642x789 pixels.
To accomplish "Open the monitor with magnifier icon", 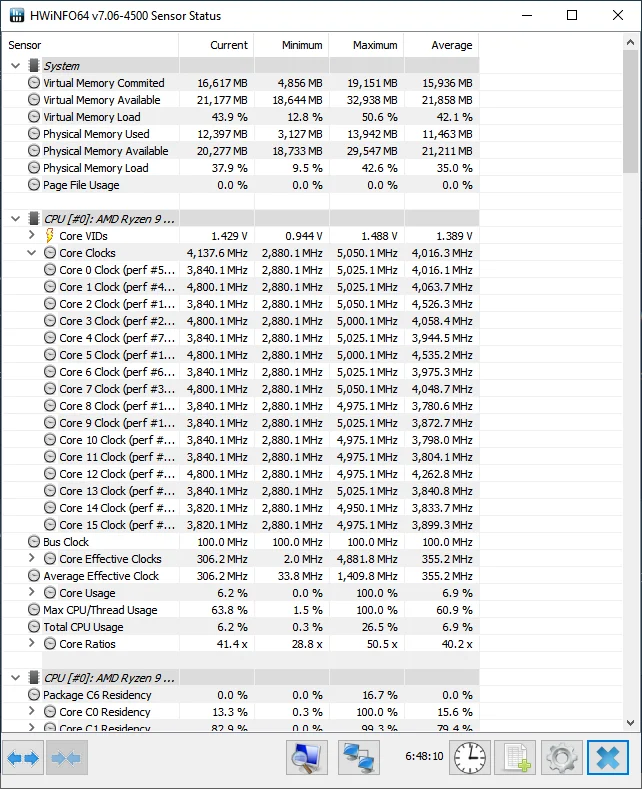I will coord(307,757).
